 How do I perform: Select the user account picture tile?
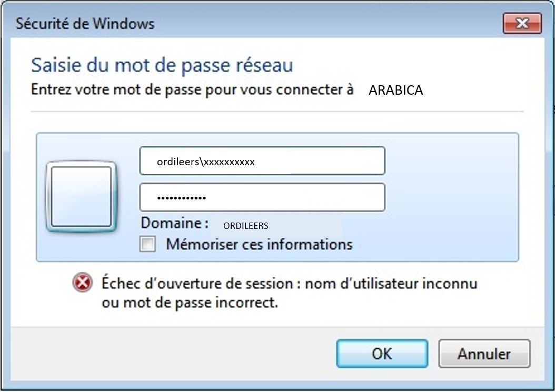(81, 197)
